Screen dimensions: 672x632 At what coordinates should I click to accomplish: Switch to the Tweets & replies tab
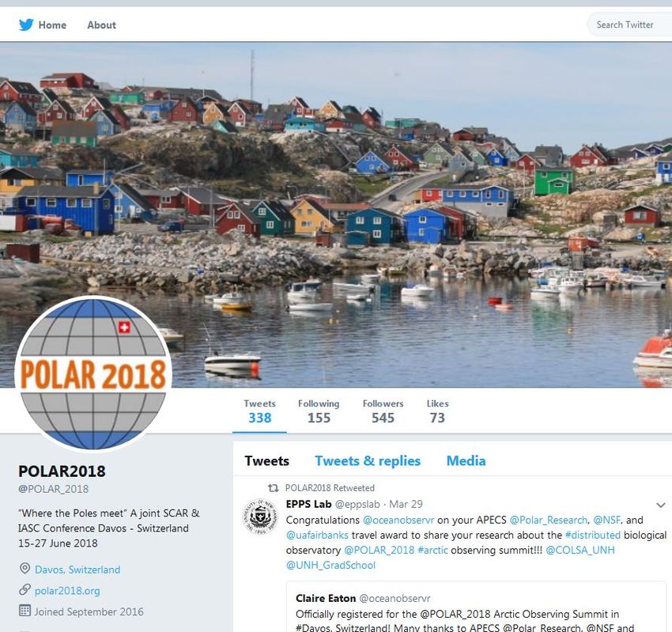point(368,461)
